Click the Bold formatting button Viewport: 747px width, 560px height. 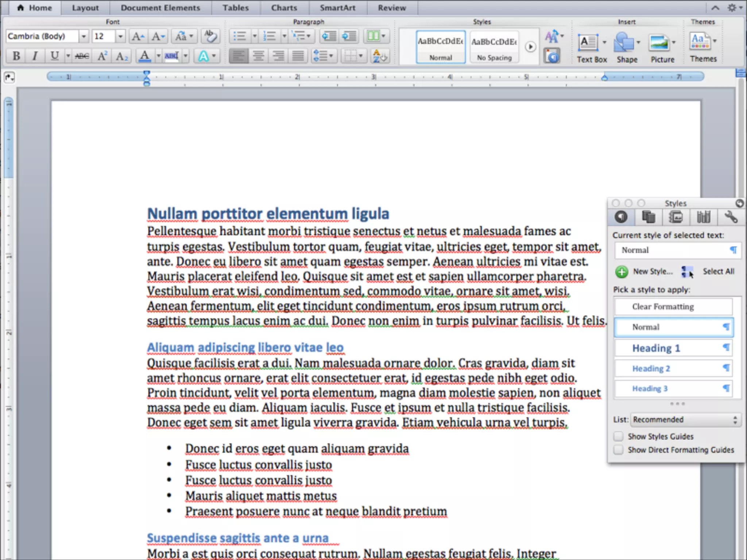pos(16,56)
